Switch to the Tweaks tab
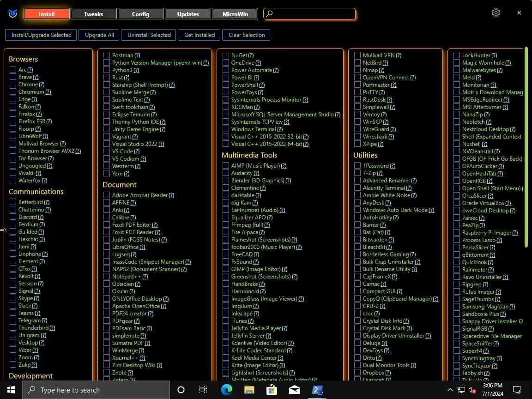The height and width of the screenshot is (399, 532). click(x=93, y=14)
